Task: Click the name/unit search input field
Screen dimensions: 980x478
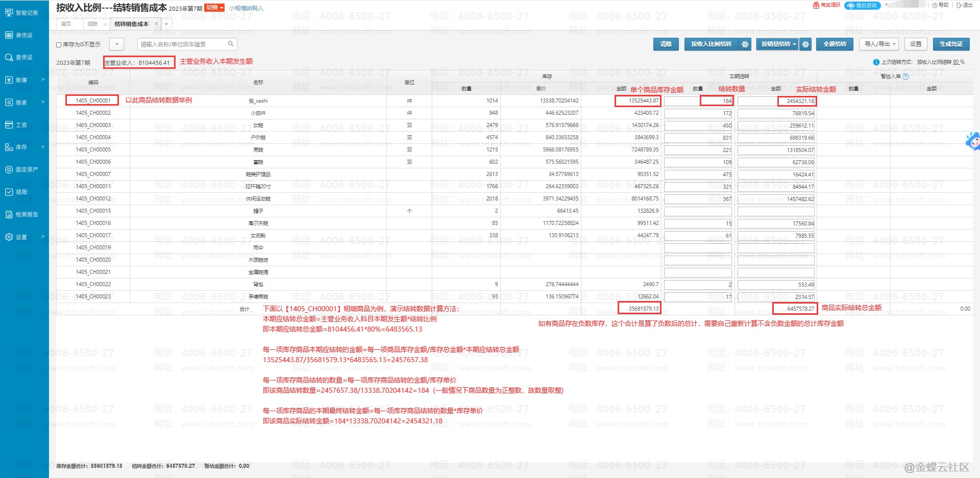Action: tap(182, 44)
